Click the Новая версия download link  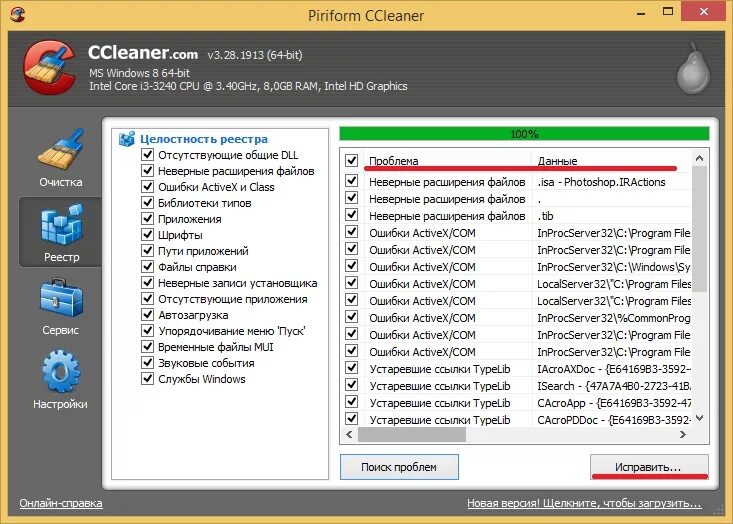tap(584, 503)
